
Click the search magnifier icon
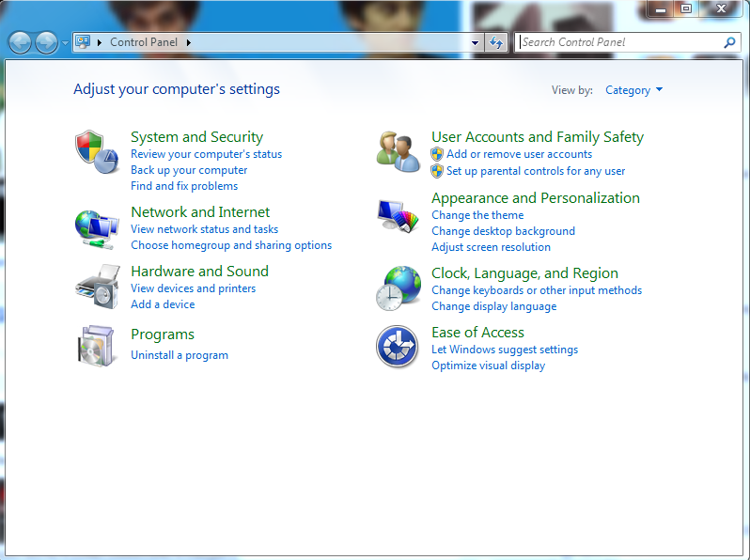[x=729, y=42]
